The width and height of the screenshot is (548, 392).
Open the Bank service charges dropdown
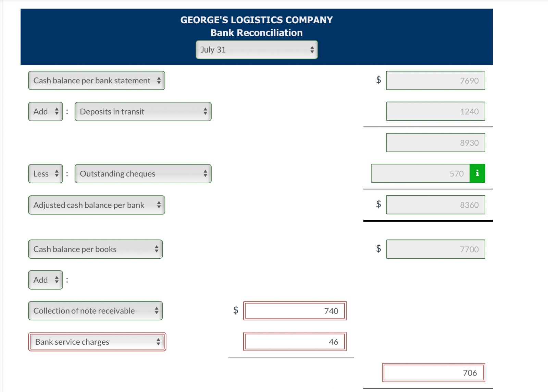click(97, 342)
